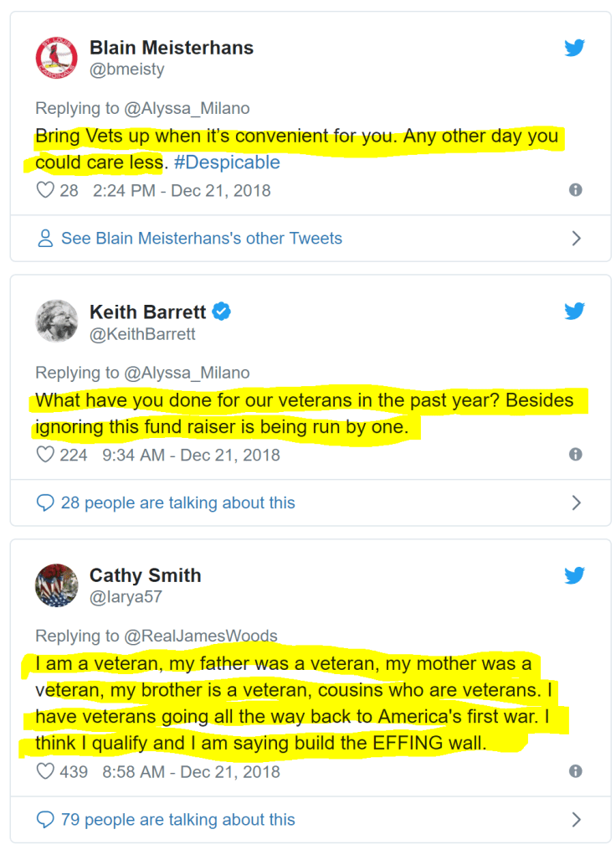Screen dimensions: 616x850
Task: Open the info icon on Cathy Smith's tweet
Action: click(575, 771)
